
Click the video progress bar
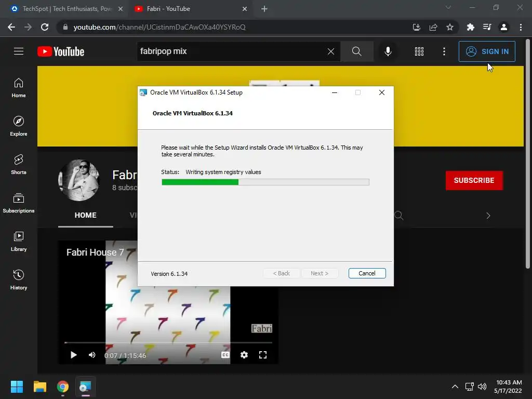click(168, 343)
